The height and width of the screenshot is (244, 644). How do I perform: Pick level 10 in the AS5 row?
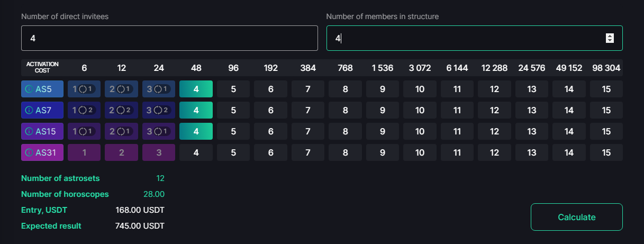[420, 89]
